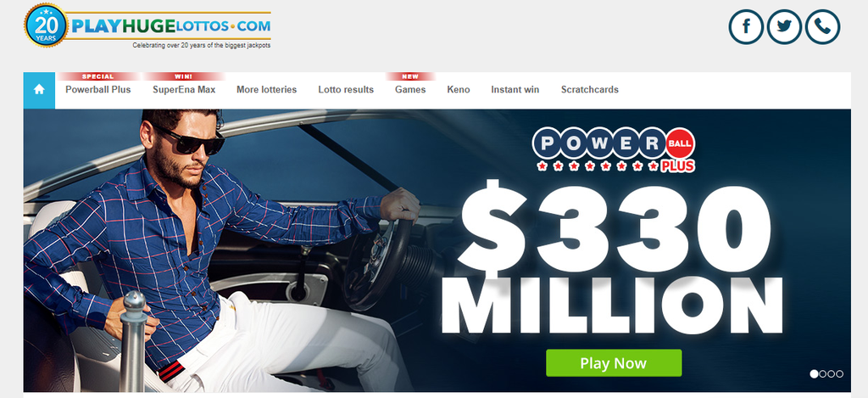Open the Twitter profile icon

pos(784,26)
